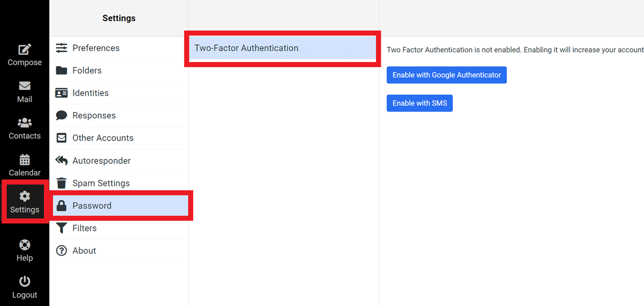Click the Logout power icon
Image resolution: width=644 pixels, height=306 pixels.
coord(25,282)
